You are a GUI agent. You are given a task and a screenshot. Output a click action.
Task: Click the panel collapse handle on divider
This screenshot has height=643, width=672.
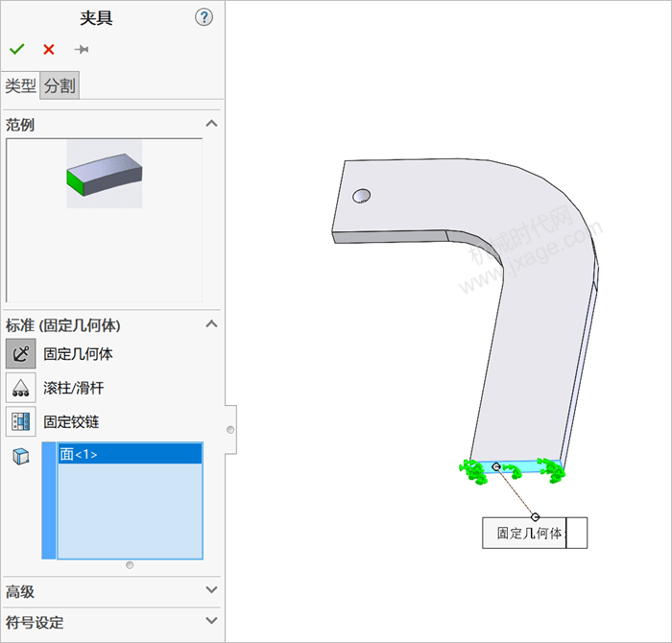coord(230,430)
